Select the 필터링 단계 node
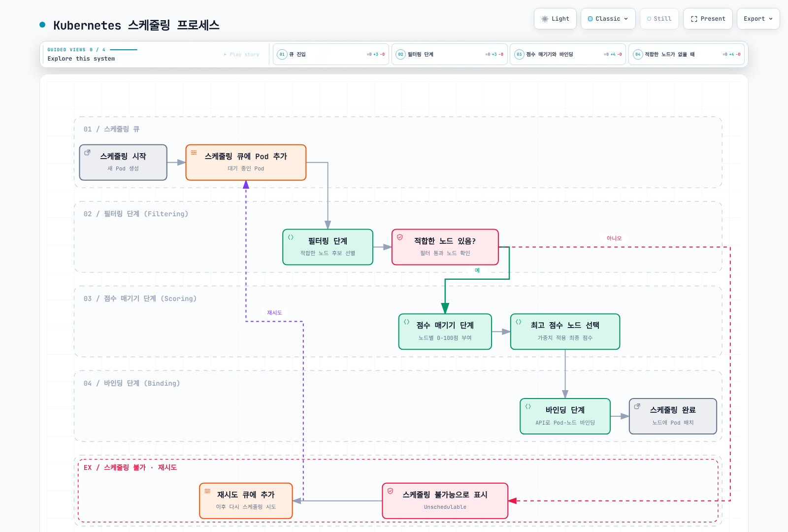Screen dimensions: 788x532 pyautogui.click(x=328, y=247)
